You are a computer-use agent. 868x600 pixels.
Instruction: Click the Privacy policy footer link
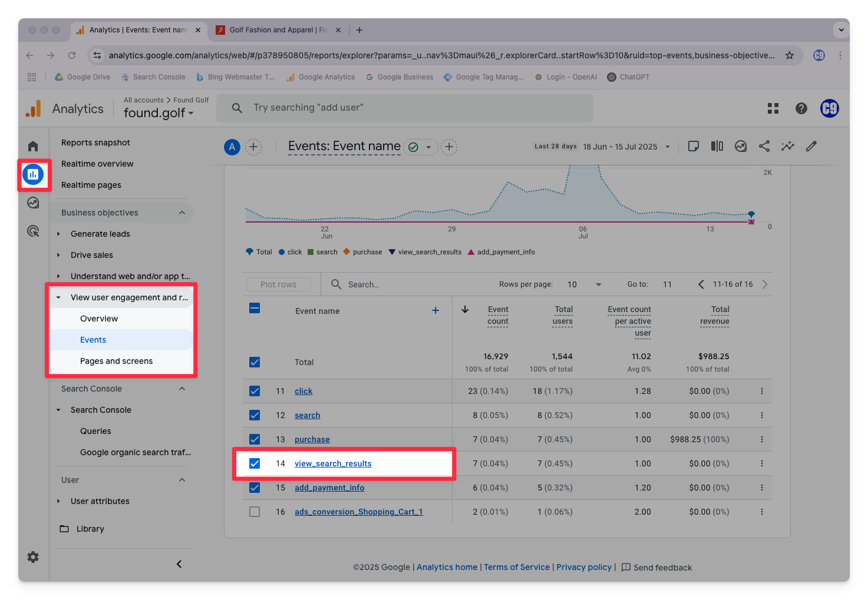[x=584, y=567]
